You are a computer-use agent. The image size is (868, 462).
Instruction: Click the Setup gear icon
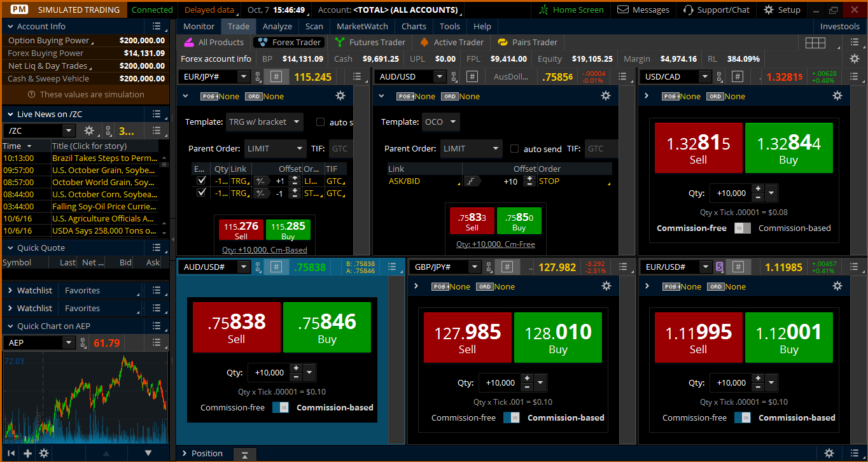[769, 10]
